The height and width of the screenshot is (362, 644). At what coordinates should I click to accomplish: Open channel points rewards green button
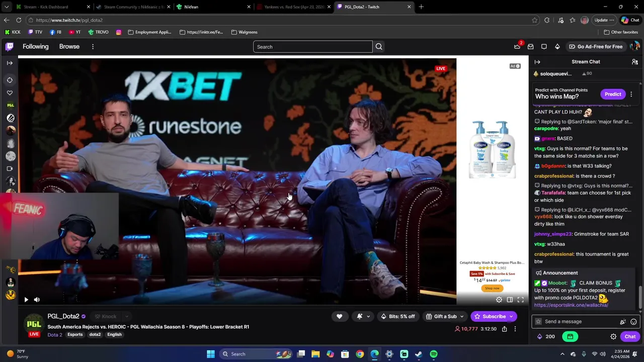coord(570,336)
